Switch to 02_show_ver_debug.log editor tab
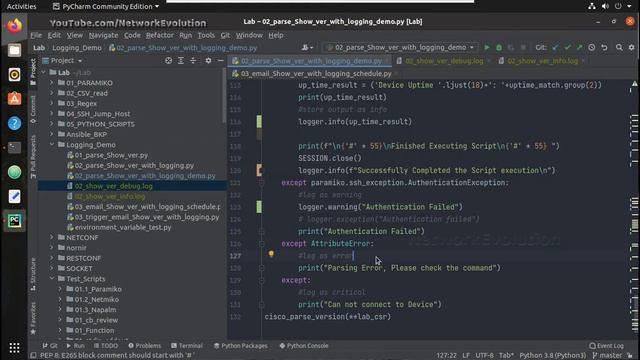The image size is (640, 360). tap(444, 61)
